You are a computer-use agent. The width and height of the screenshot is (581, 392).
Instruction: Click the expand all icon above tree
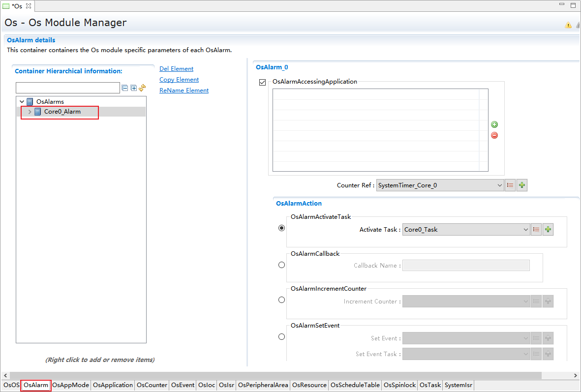point(133,88)
